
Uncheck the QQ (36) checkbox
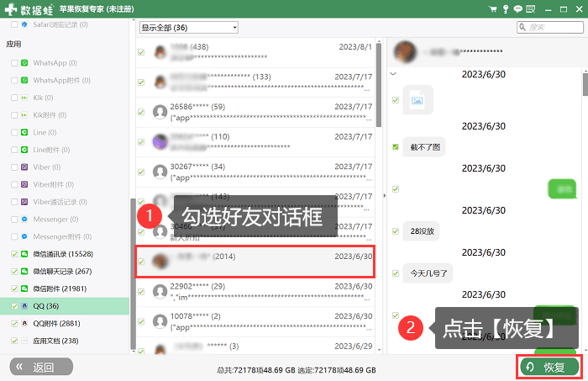click(14, 306)
